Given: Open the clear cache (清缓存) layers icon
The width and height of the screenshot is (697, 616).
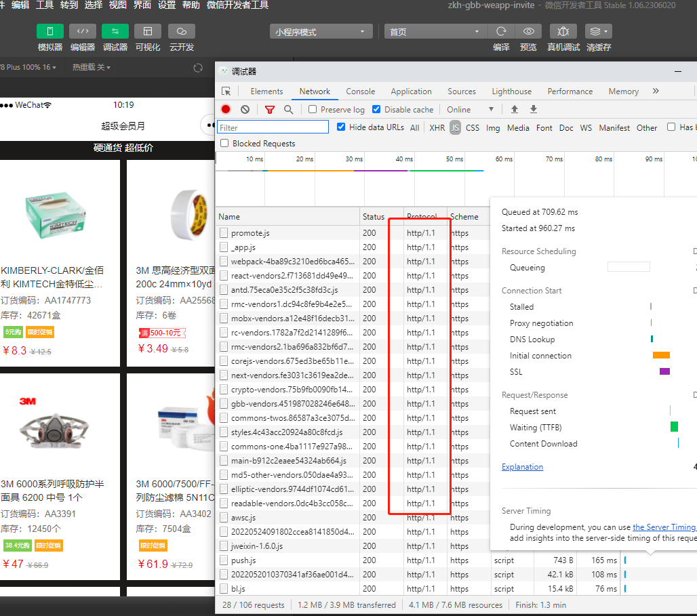Looking at the screenshot, I should click(595, 32).
